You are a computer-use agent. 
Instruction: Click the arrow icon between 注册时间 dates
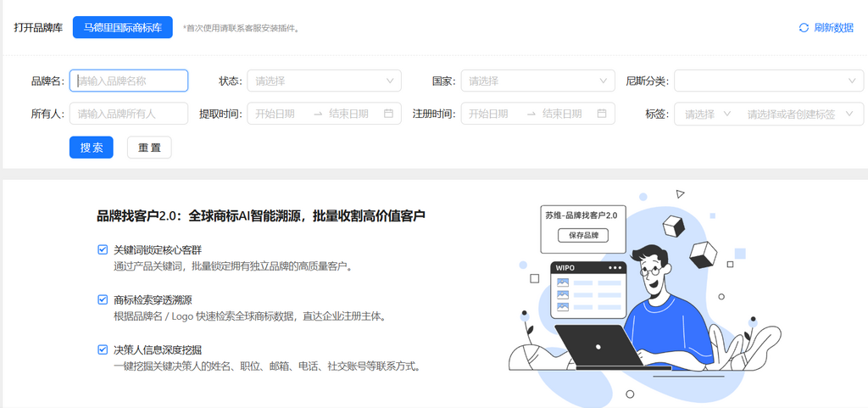(531, 114)
